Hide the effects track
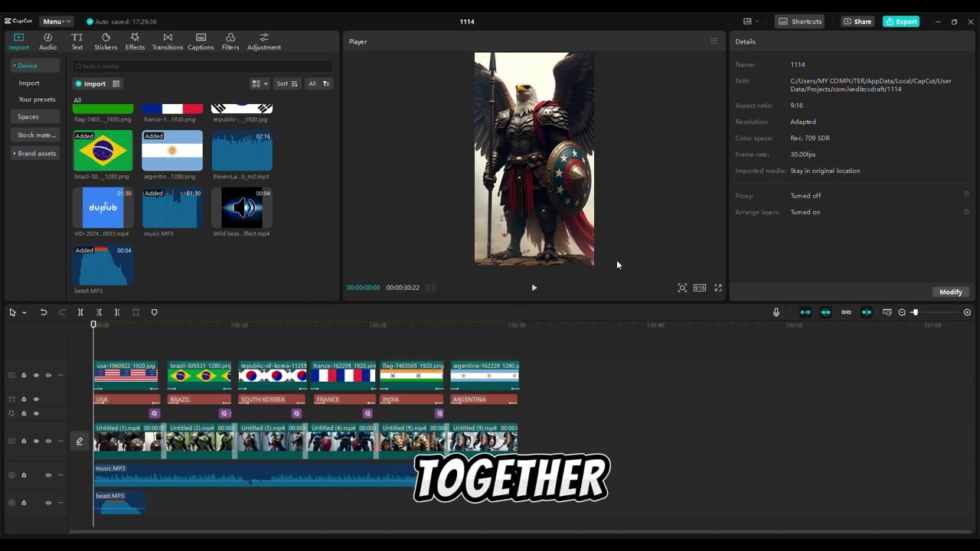 pyautogui.click(x=36, y=413)
